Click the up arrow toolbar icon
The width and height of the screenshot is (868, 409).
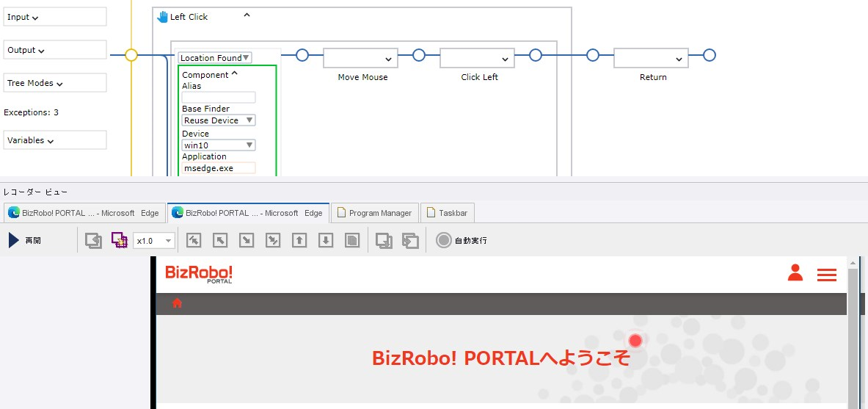299,240
